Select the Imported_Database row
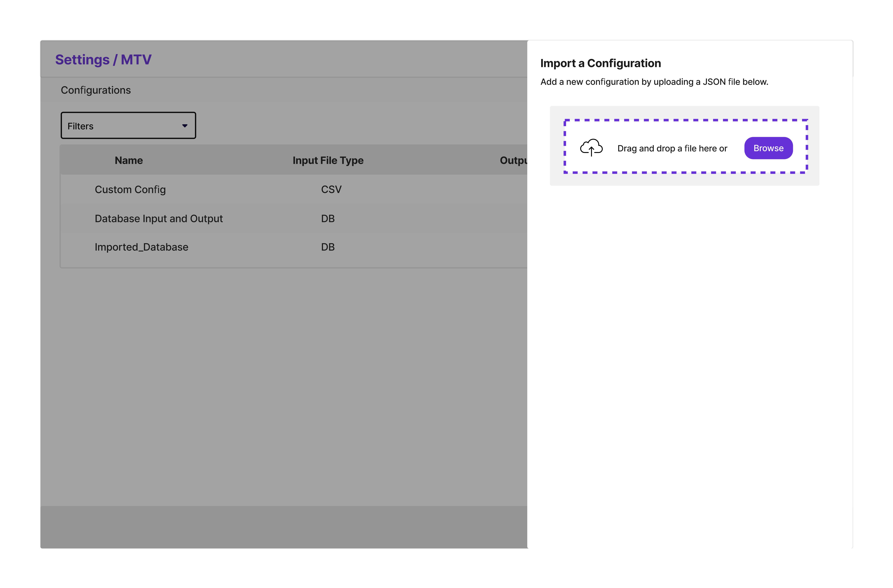 pos(141,247)
